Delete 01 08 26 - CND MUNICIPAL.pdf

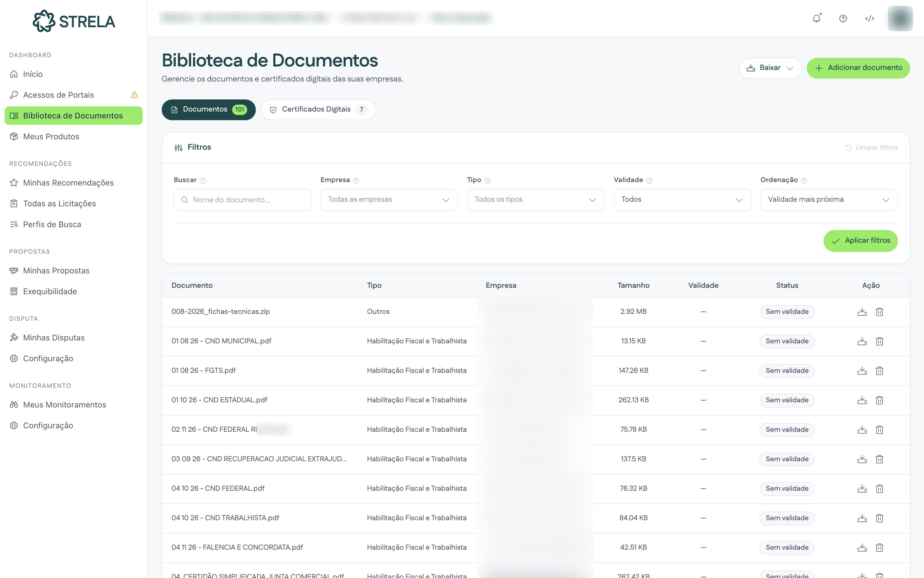(x=879, y=341)
